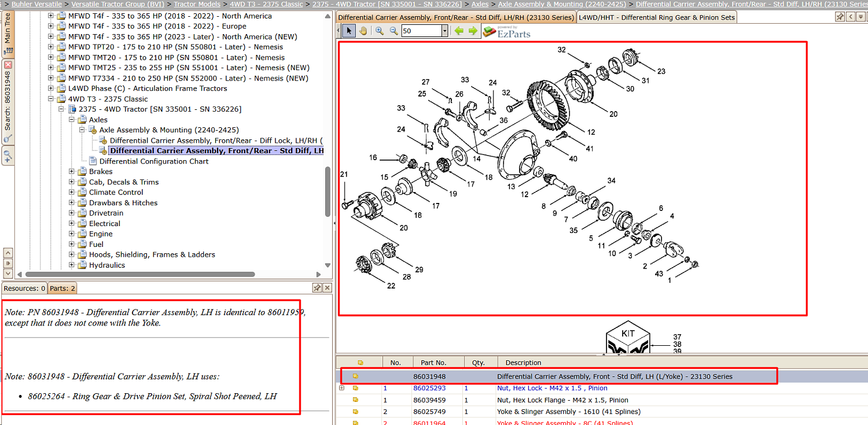Click the splitter collapse handle between panels
Viewport: 868px width, 425px height.
(x=334, y=222)
